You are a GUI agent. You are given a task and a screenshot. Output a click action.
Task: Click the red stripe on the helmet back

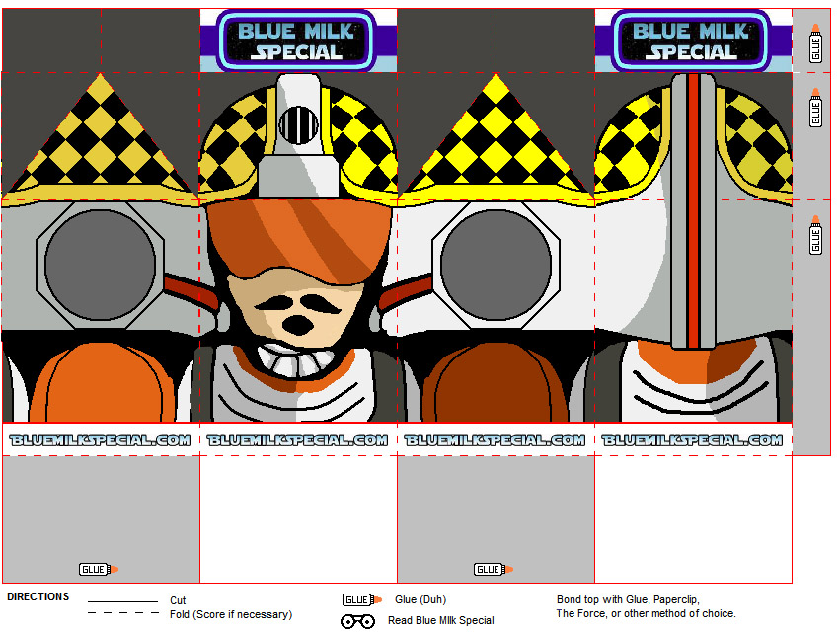point(693,210)
